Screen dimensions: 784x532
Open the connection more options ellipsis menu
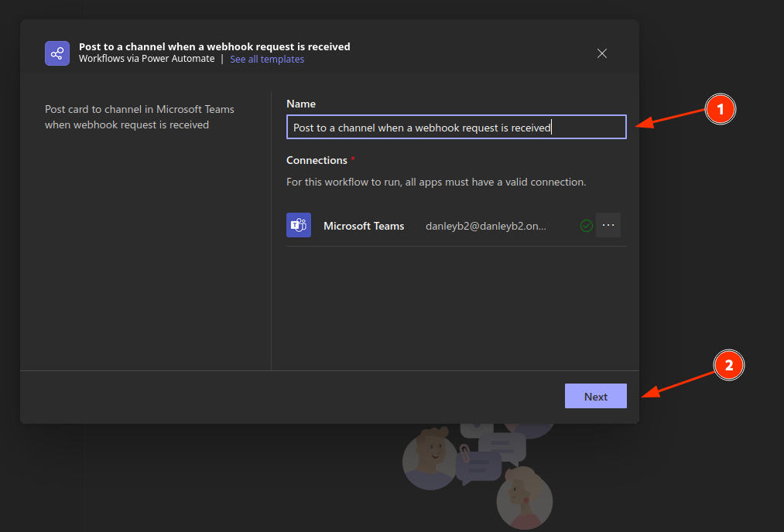pos(608,225)
